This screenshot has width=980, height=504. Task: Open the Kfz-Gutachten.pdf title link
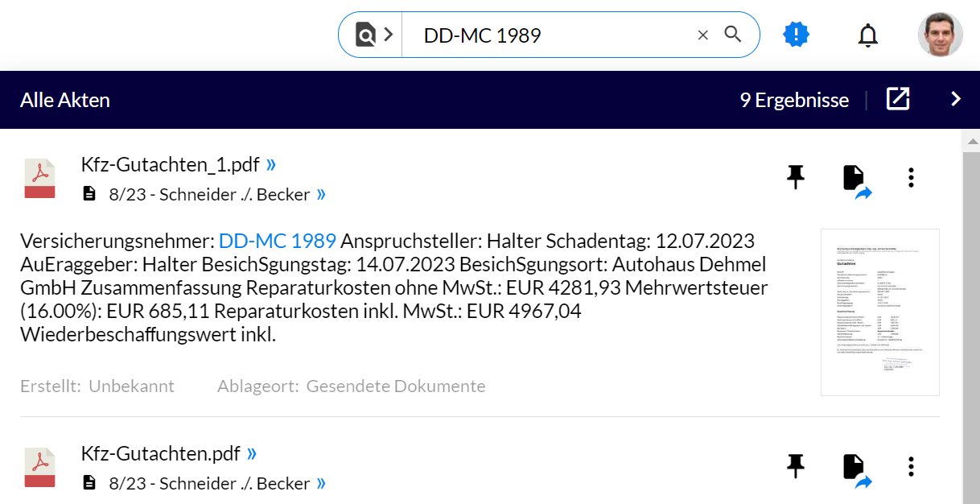point(161,454)
